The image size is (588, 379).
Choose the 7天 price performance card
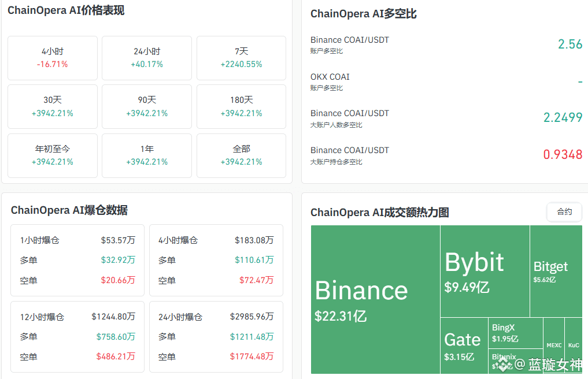point(241,58)
